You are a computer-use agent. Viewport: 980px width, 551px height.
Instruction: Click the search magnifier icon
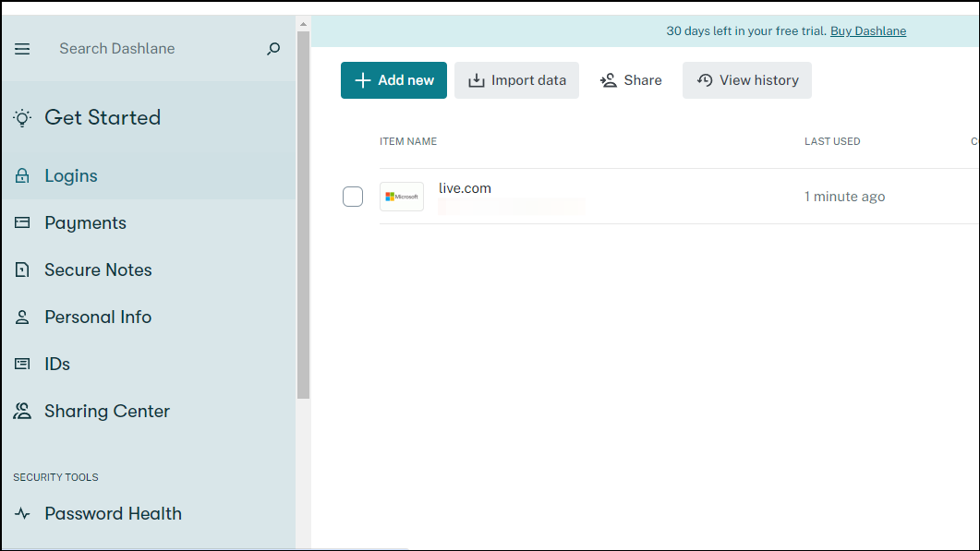273,49
